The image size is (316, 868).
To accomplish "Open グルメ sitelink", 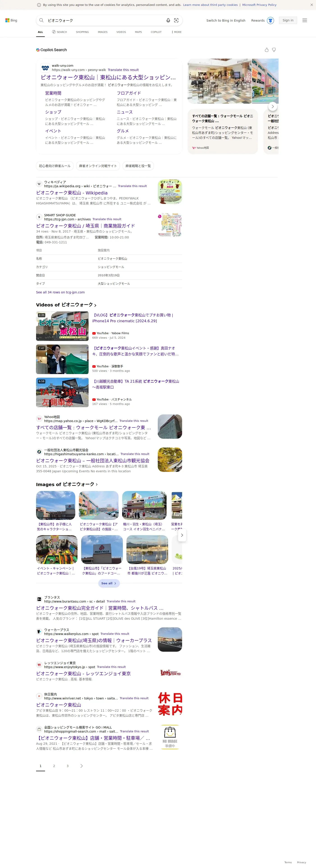I will (x=123, y=131).
